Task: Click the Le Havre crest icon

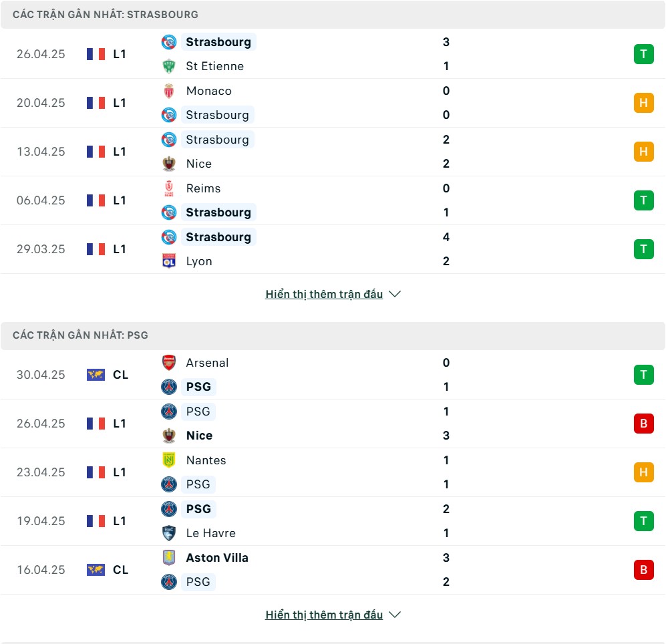Action: click(169, 533)
